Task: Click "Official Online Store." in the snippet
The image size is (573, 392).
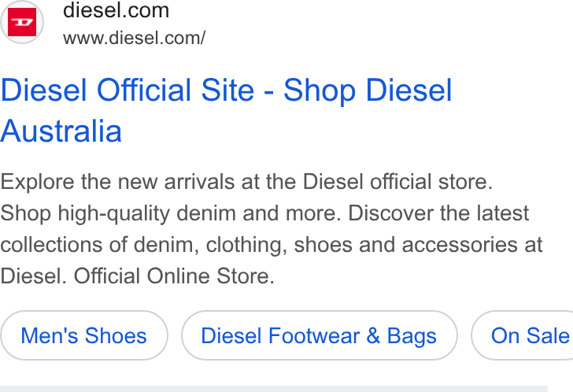Action: point(174,276)
